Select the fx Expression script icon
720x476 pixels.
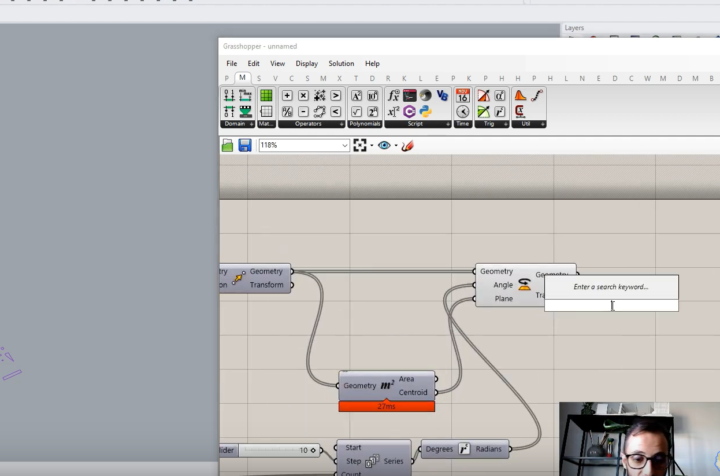point(394,95)
